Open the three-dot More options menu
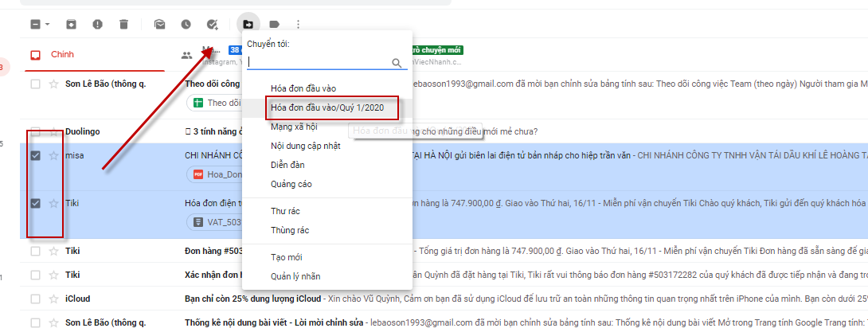Image resolution: width=868 pixels, height=332 pixels. coord(299,25)
